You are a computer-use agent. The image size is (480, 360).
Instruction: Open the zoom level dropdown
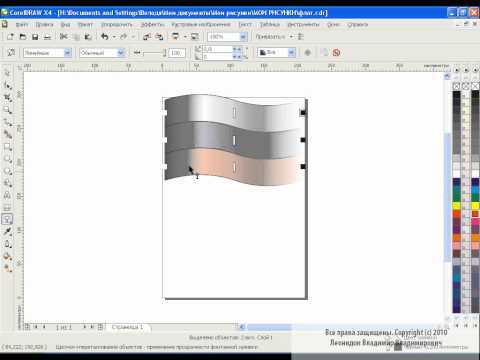[244, 37]
